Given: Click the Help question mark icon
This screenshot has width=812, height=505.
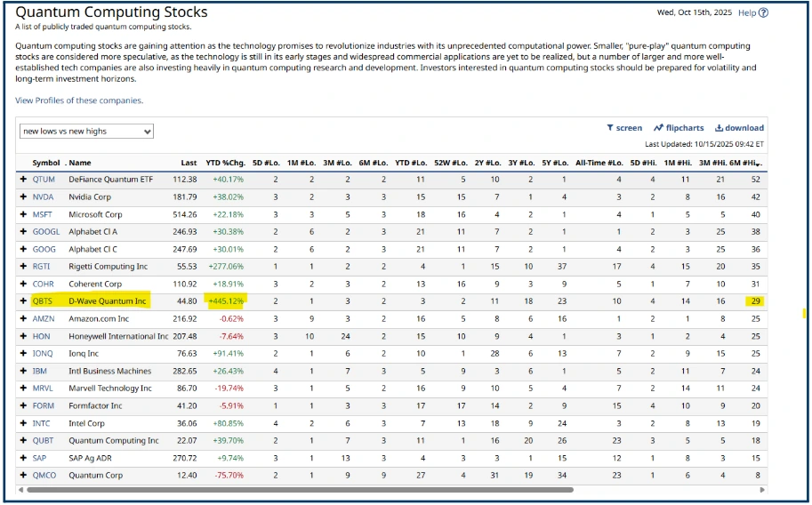Looking at the screenshot, I should click(x=763, y=12).
